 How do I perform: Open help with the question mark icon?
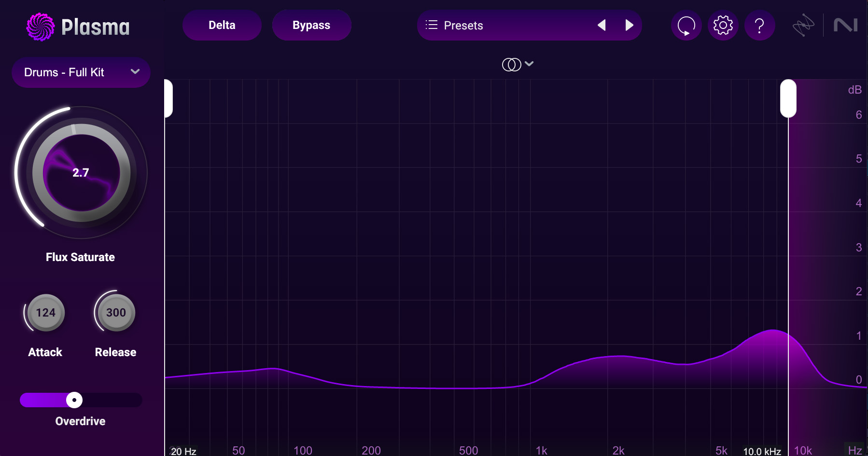pos(759,26)
